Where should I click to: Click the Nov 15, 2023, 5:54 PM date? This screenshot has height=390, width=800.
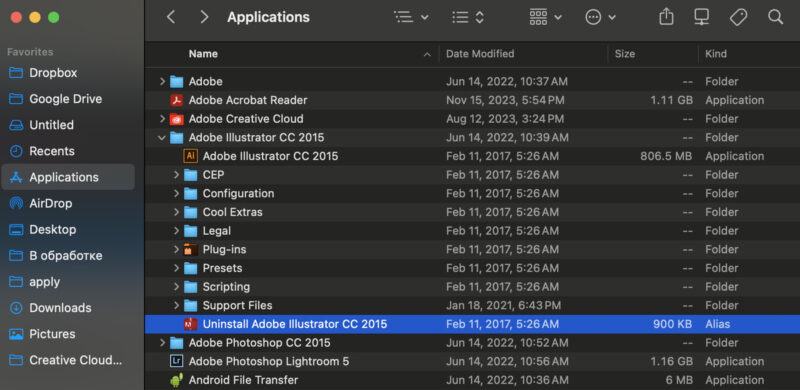(x=505, y=100)
